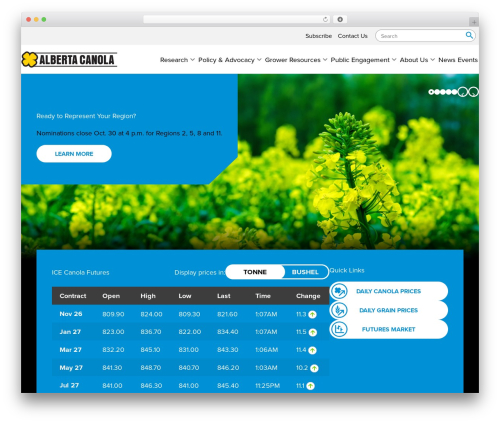Click green up arrow in Mar 27 row
Image resolution: width=500 pixels, height=423 pixels.
(312, 350)
